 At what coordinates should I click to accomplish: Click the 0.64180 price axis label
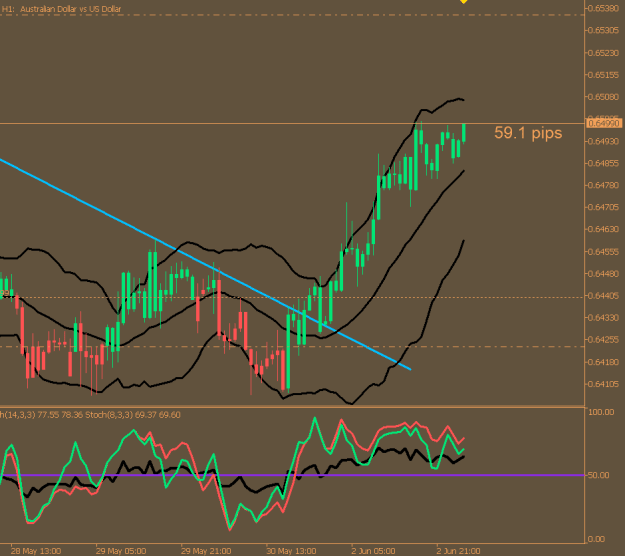click(604, 362)
